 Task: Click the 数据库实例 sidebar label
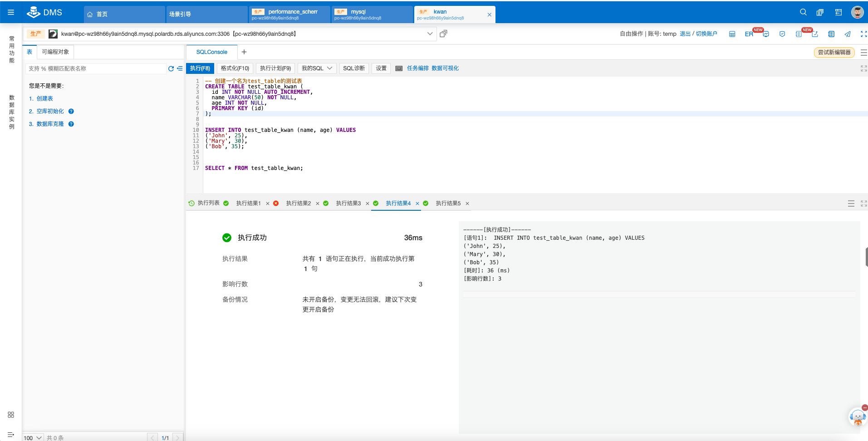[12, 112]
